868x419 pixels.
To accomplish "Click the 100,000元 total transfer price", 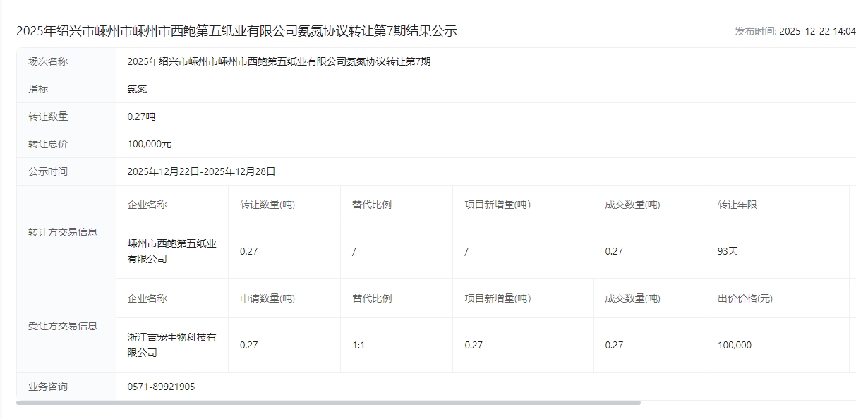I will click(x=149, y=144).
